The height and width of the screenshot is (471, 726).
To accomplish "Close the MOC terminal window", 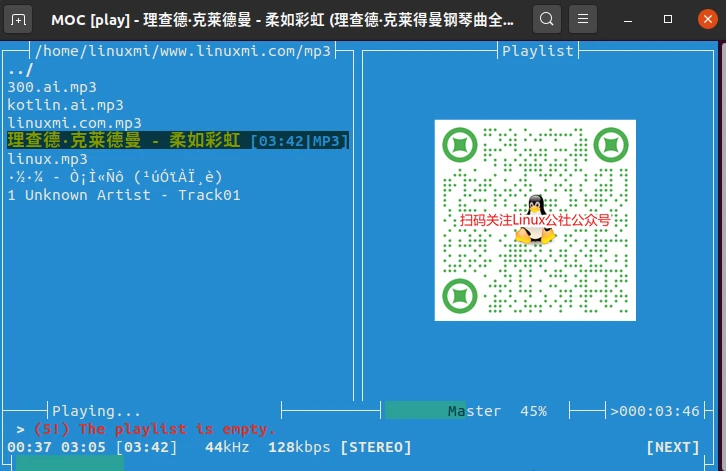I will pos(708,19).
